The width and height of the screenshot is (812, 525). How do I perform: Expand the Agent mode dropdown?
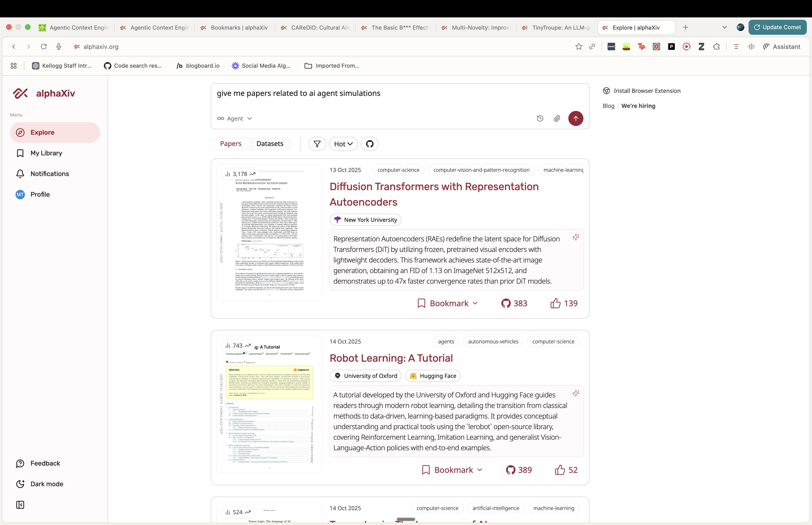coord(235,118)
